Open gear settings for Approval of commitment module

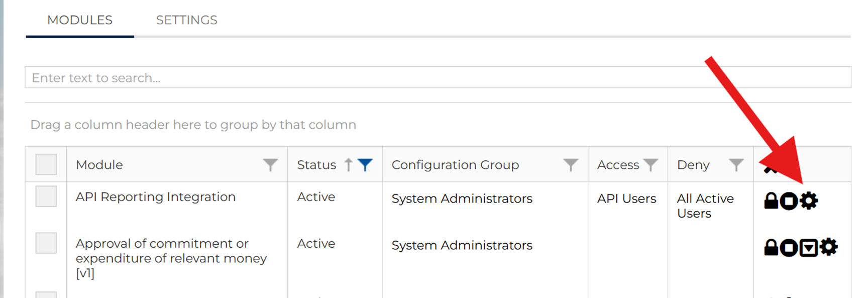(828, 247)
